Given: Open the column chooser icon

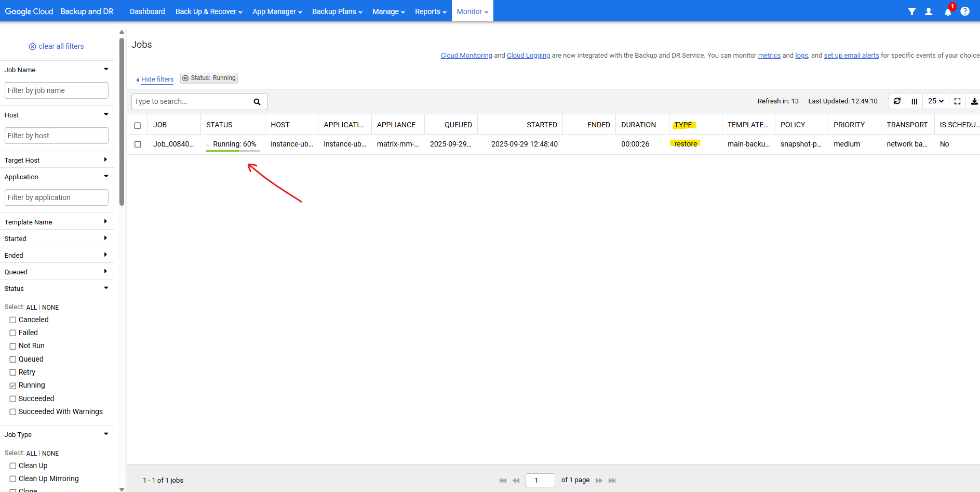Looking at the screenshot, I should point(915,101).
